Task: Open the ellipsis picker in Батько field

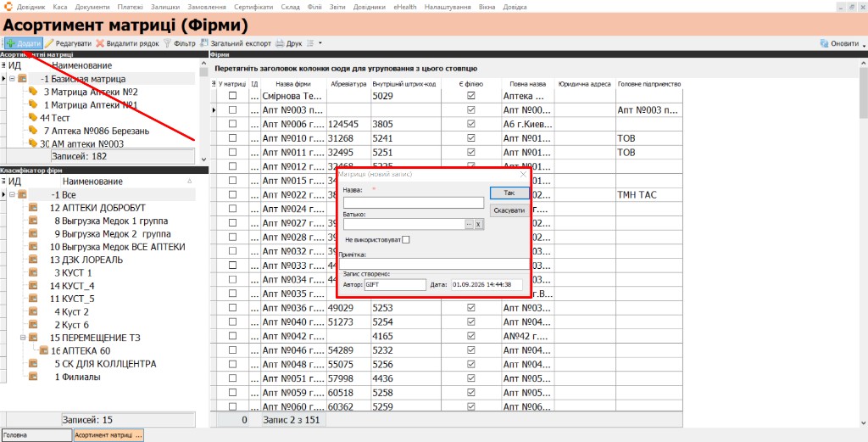Action: [469, 224]
